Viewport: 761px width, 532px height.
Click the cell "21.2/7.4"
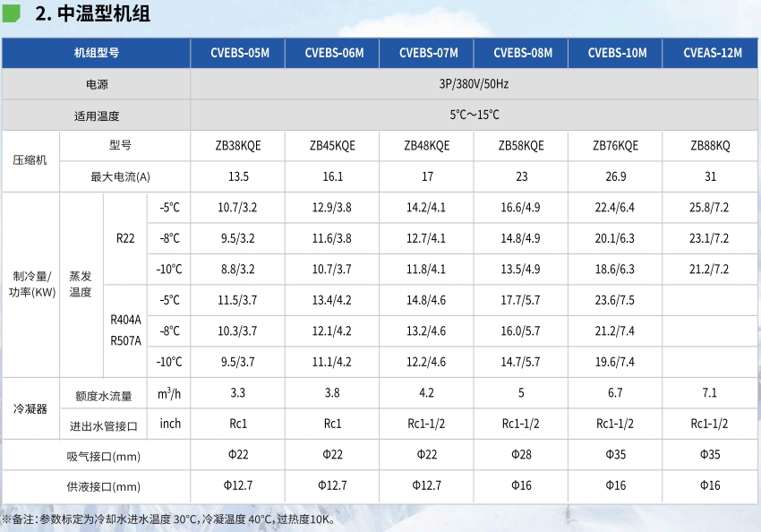click(614, 331)
